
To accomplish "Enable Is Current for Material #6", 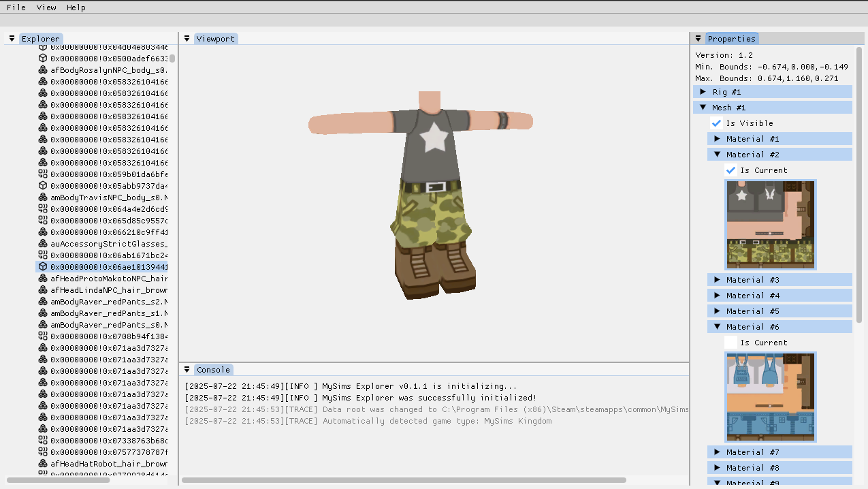I will tap(730, 343).
